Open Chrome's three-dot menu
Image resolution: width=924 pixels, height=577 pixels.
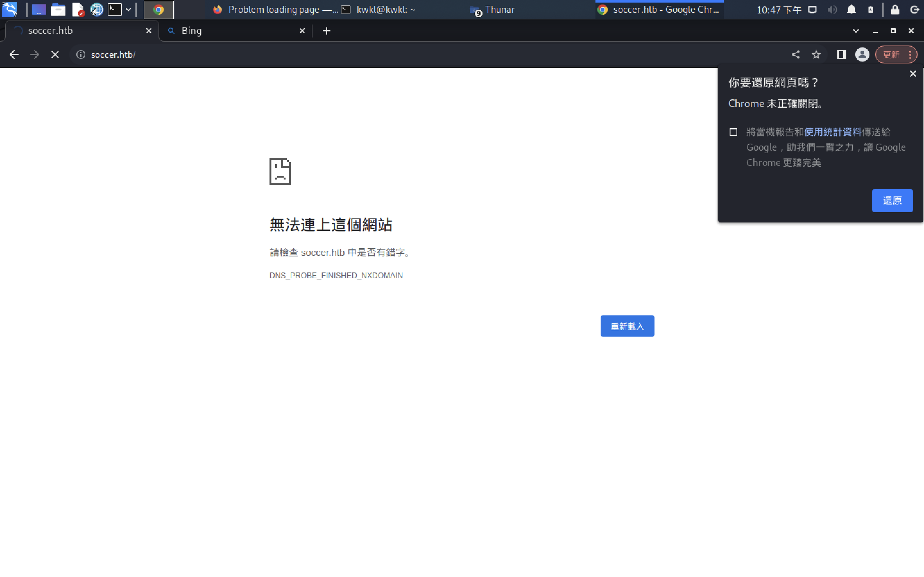pyautogui.click(x=910, y=54)
